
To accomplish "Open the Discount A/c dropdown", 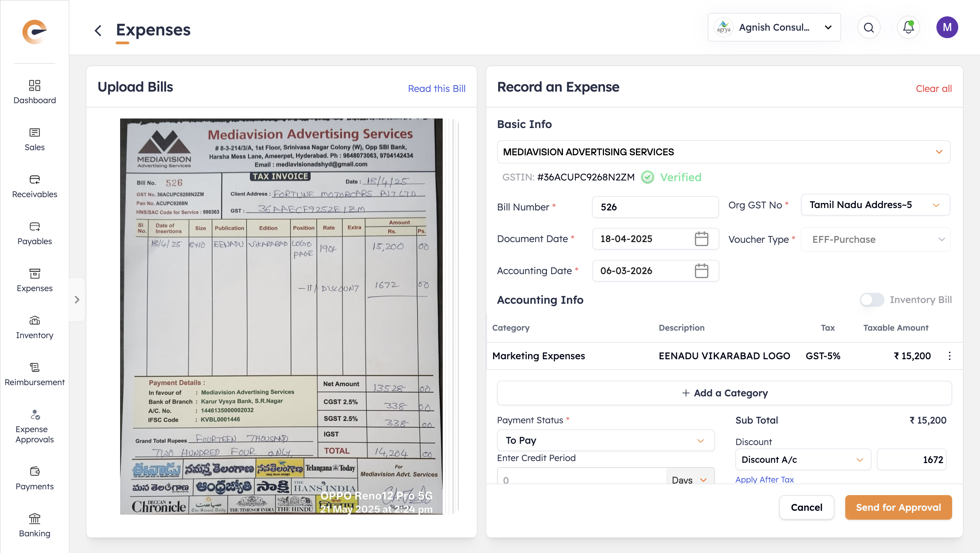I will click(x=803, y=459).
